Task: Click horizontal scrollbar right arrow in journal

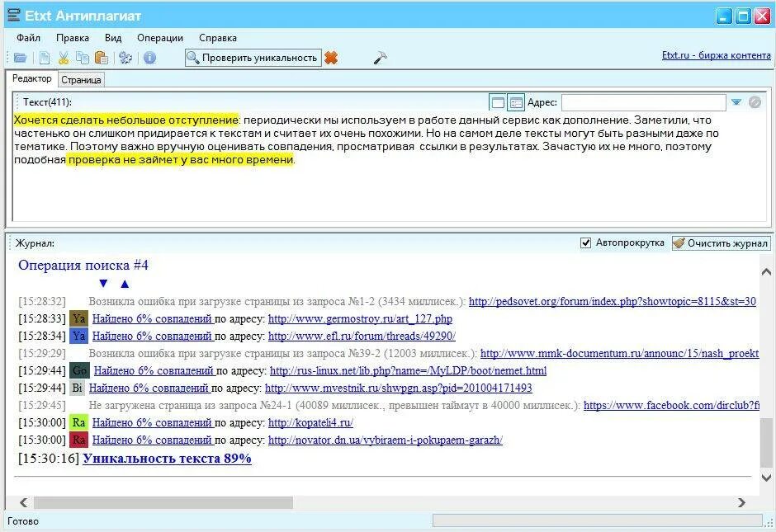Action: [741, 502]
